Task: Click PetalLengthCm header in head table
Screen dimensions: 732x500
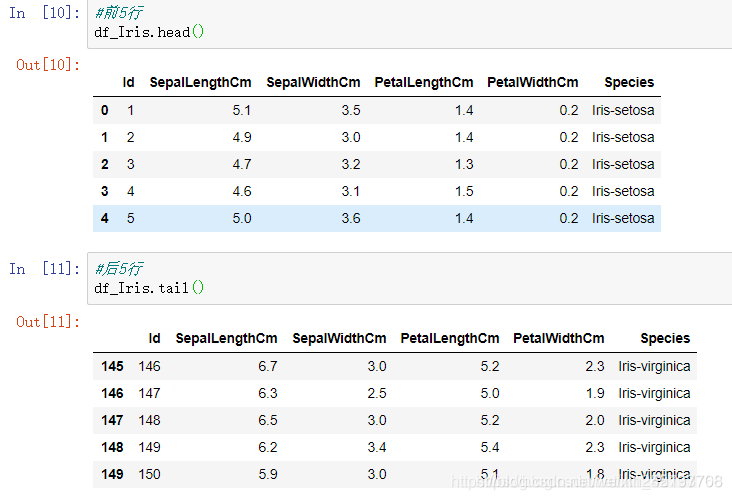Action: click(424, 82)
